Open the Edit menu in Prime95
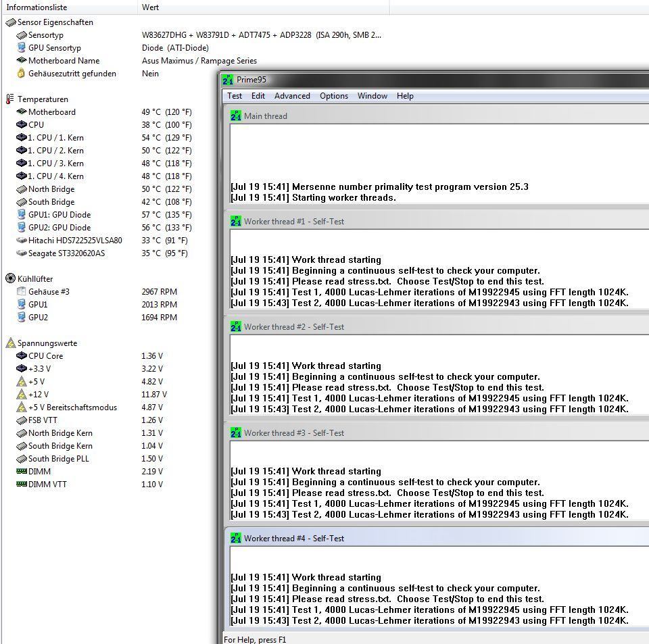This screenshot has height=644, width=649. click(x=258, y=96)
